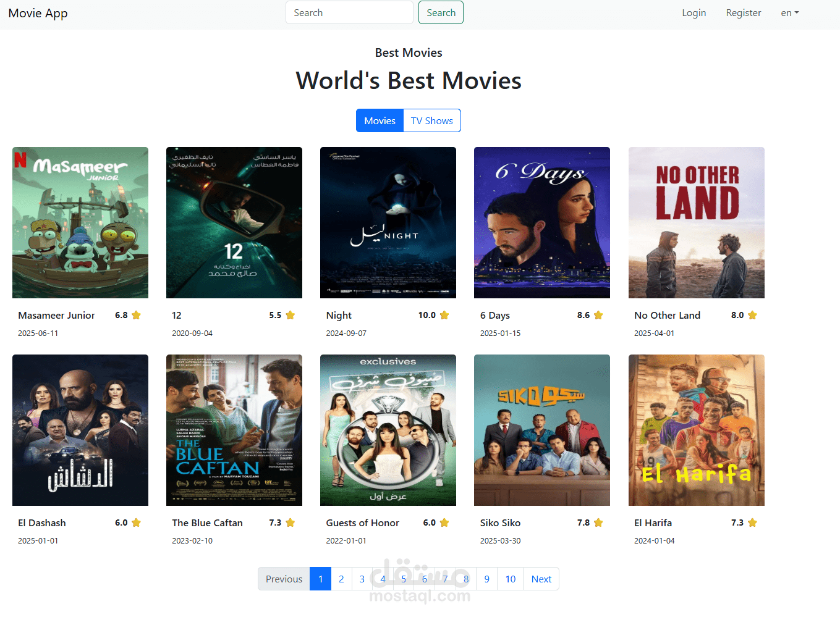
Task: Go to pagination page 4
Action: click(383, 579)
